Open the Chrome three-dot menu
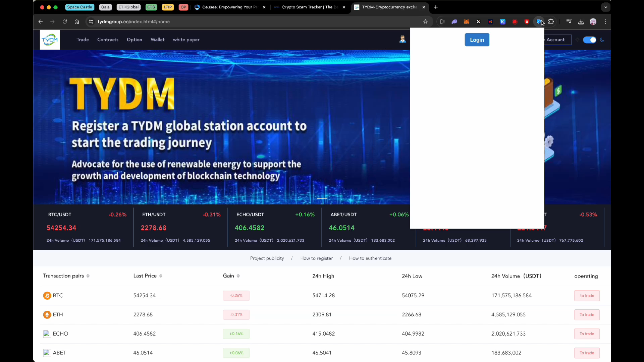The image size is (644, 362). pos(605,22)
